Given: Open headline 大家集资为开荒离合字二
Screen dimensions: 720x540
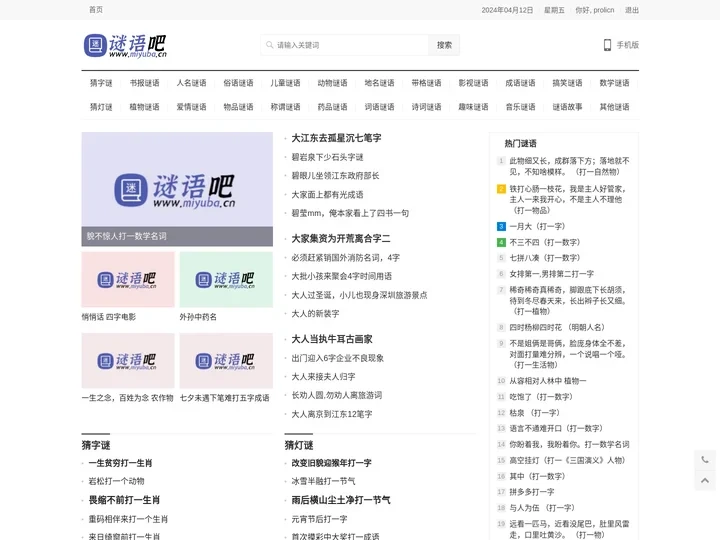Looking at the screenshot, I should [x=341, y=238].
